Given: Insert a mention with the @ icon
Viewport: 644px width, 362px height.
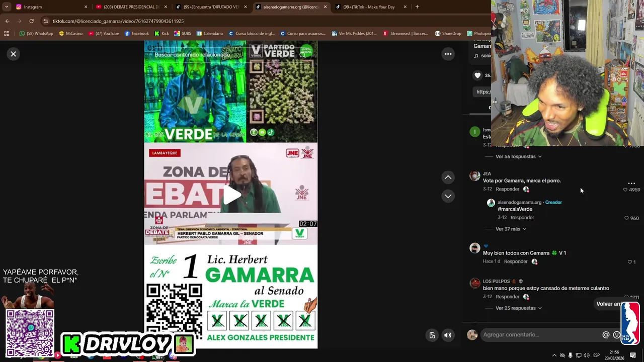Looking at the screenshot, I should tap(606, 335).
